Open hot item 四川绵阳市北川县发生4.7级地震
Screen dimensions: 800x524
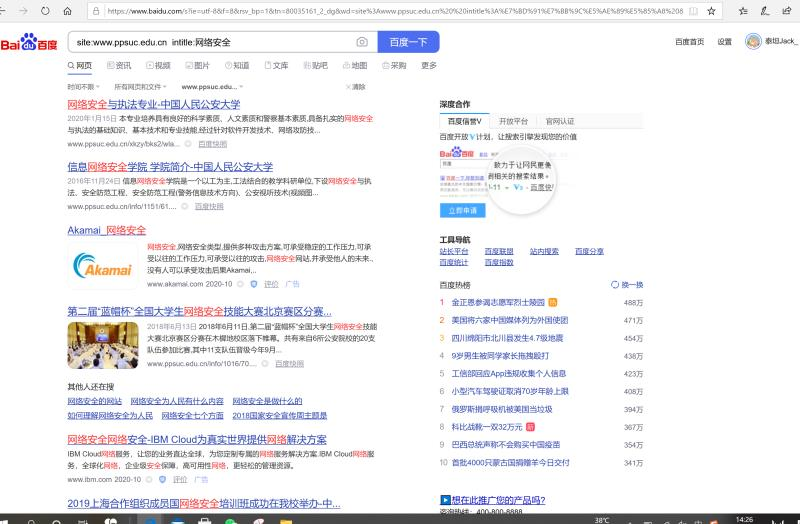pyautogui.click(x=507, y=338)
